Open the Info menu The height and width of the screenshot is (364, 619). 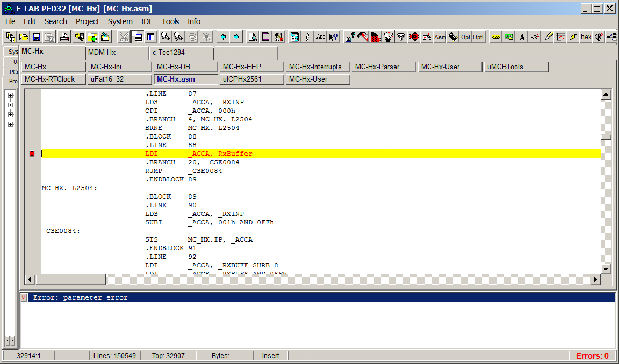[x=193, y=21]
